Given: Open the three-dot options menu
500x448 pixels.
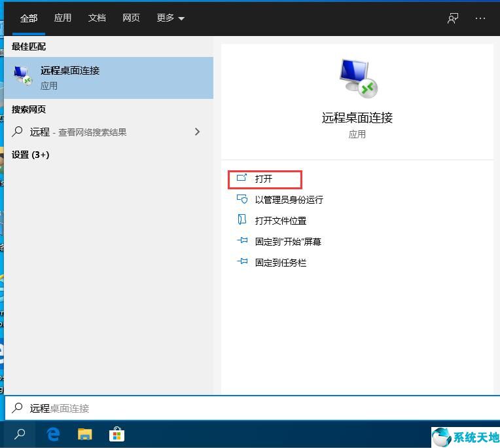Looking at the screenshot, I should 480,18.
